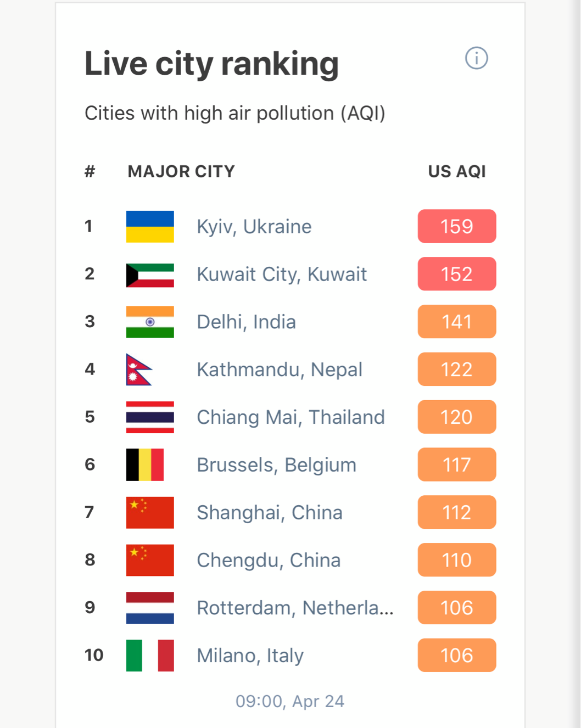The image size is (581, 728).
Task: Click the Ukraine flag icon
Action: (x=150, y=226)
